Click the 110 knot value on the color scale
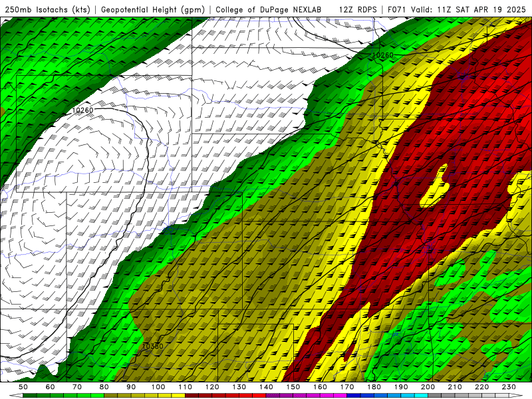 [x=186, y=387]
